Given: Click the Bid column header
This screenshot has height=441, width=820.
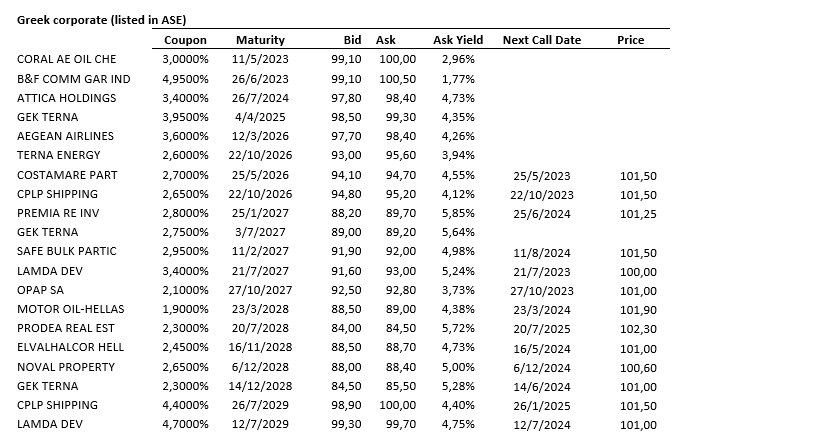Looking at the screenshot, I should point(352,40).
